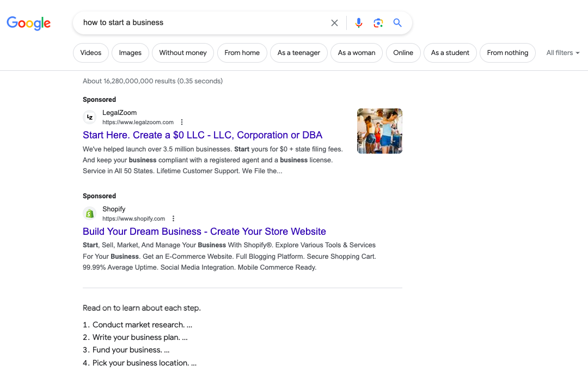Click "Write your business plan" list item
Image resolution: width=588 pixels, height=371 pixels.
(x=136, y=337)
